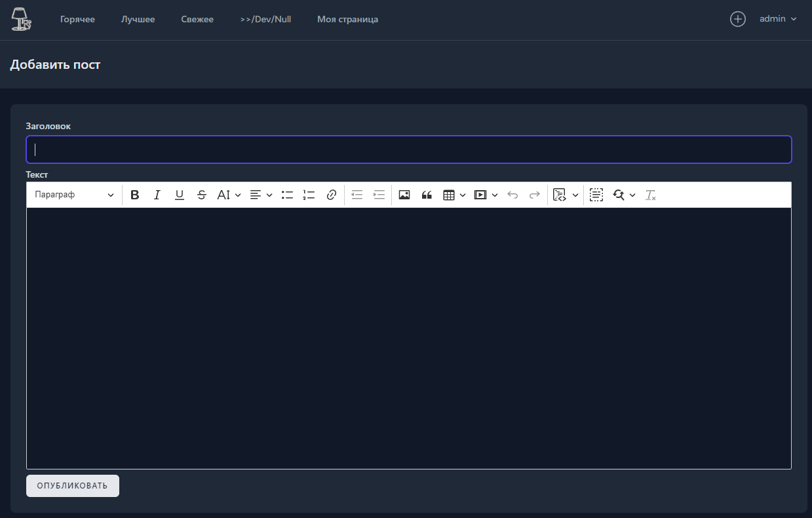This screenshot has width=812, height=518.
Task: Open the admin user menu
Action: click(x=778, y=19)
